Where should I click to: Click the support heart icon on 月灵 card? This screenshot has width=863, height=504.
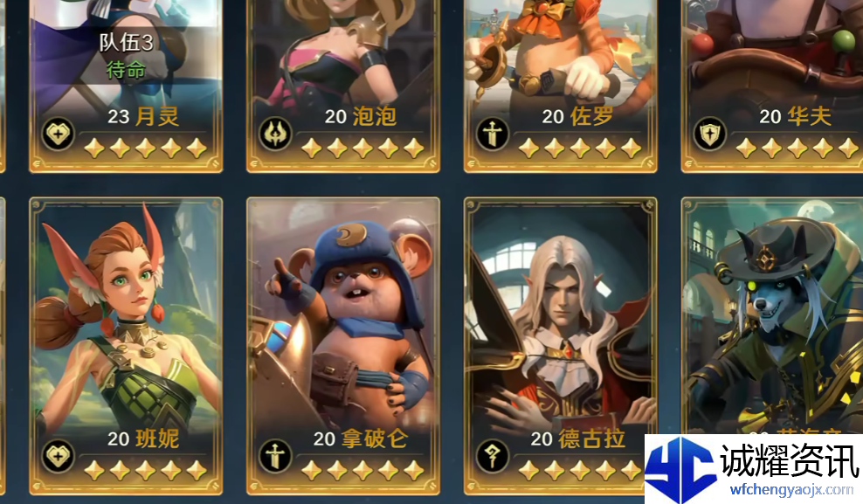tap(58, 134)
